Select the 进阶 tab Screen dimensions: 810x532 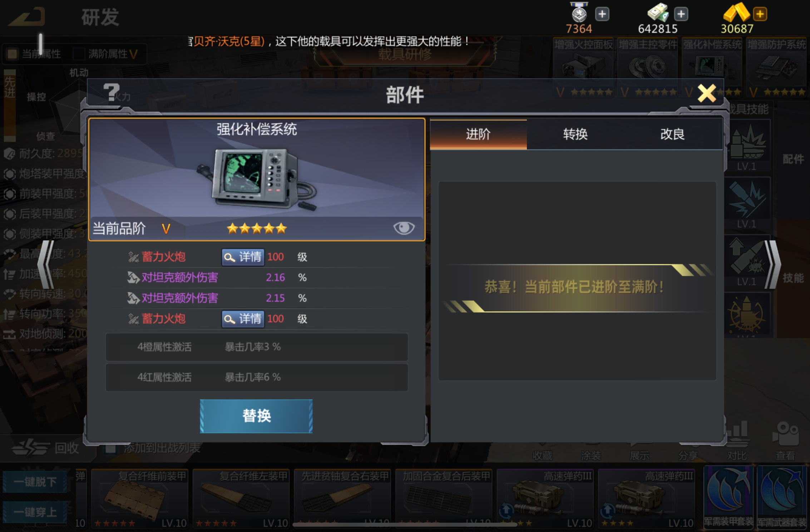click(478, 134)
